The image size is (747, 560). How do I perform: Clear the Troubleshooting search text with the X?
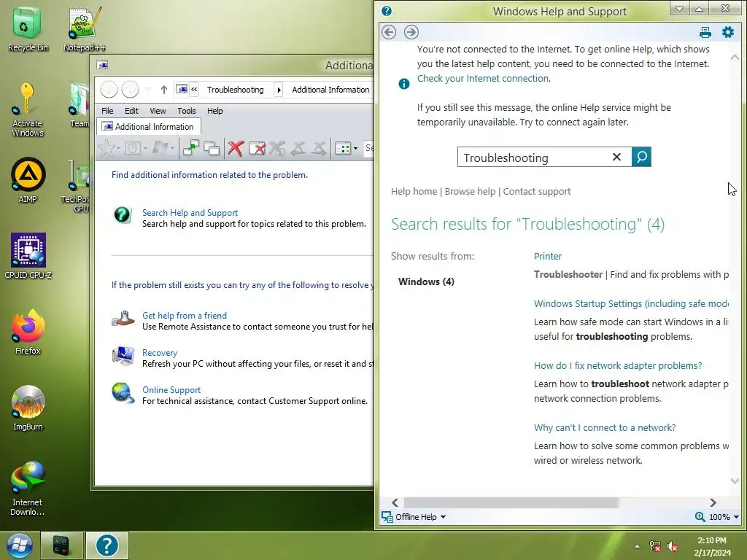point(616,157)
